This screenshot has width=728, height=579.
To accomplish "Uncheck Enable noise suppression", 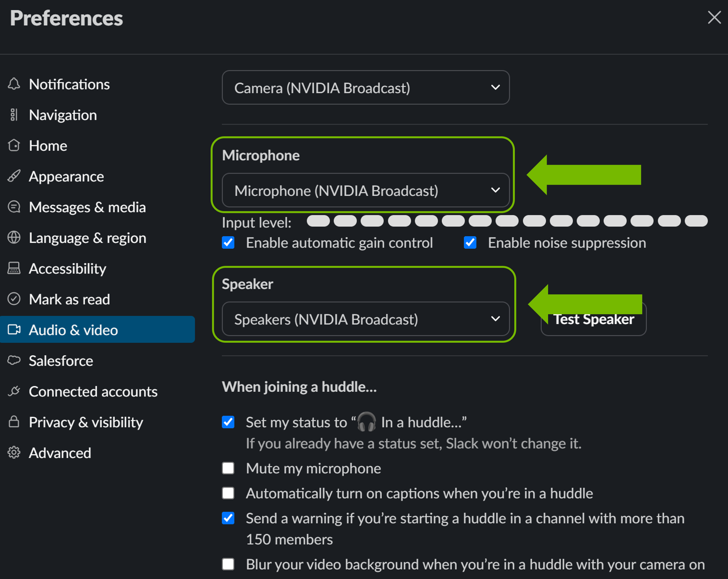I will [470, 242].
